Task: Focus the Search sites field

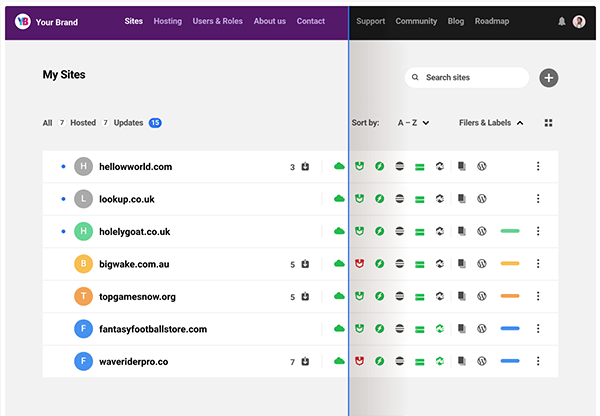Action: [467, 78]
